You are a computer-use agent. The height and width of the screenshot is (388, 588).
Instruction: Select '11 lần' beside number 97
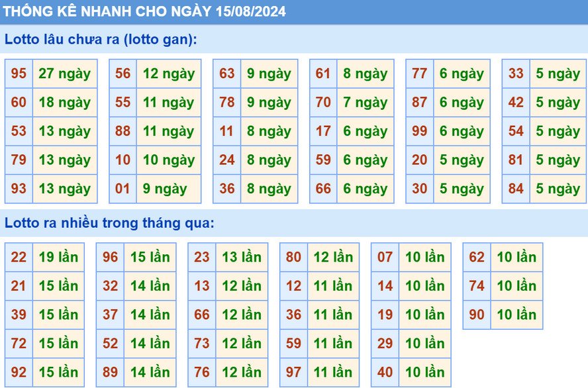[333, 372]
